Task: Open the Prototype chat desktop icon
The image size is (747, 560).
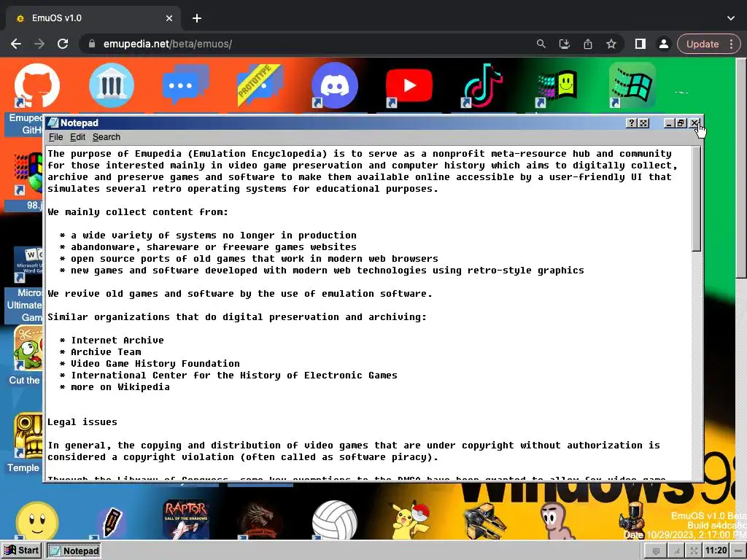Action: tap(260, 85)
